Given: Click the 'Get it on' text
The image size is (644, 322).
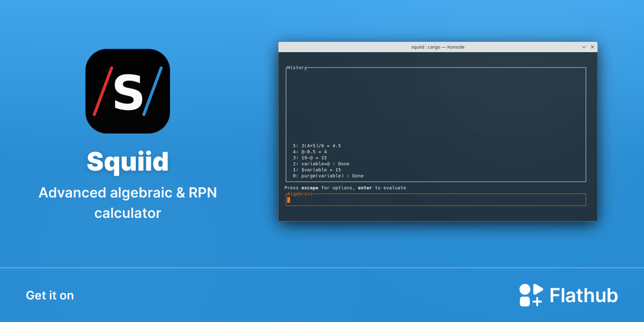Looking at the screenshot, I should point(50,296).
